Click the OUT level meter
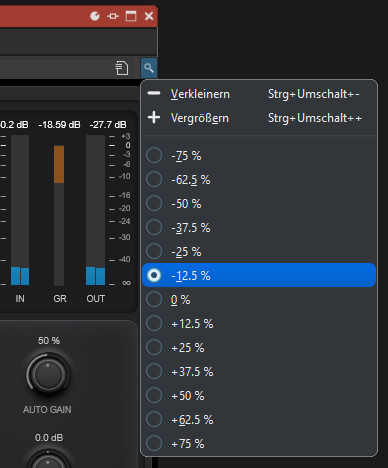 pos(96,210)
